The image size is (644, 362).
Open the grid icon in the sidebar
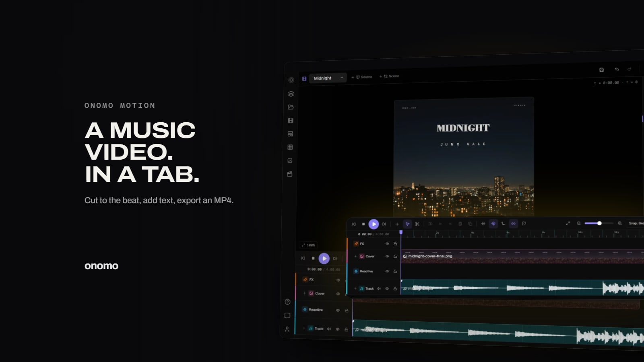(290, 147)
